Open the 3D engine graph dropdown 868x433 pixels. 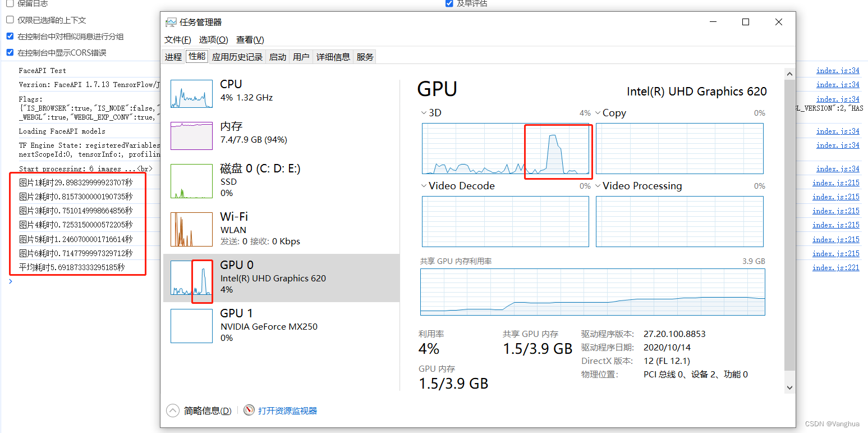click(424, 113)
